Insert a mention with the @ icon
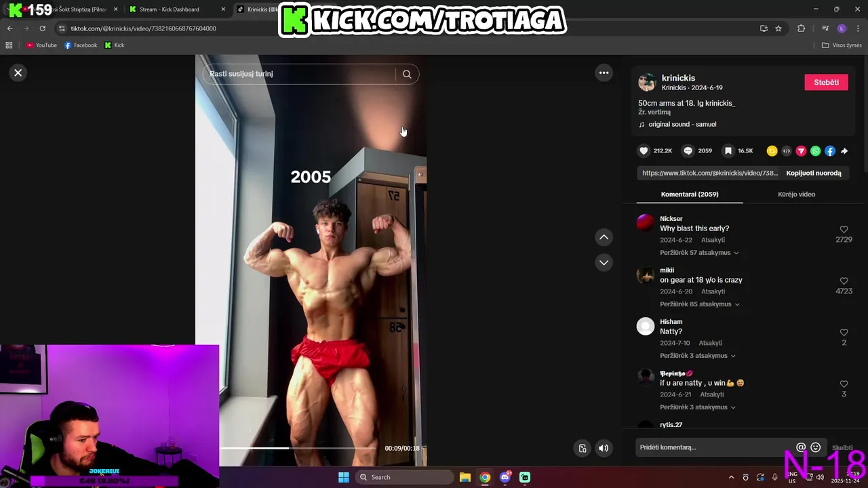The image size is (868, 488). coord(801,447)
